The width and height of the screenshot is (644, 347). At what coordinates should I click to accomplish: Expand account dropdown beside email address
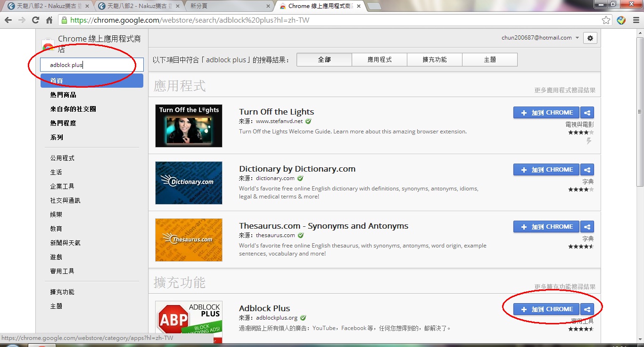pyautogui.click(x=577, y=38)
